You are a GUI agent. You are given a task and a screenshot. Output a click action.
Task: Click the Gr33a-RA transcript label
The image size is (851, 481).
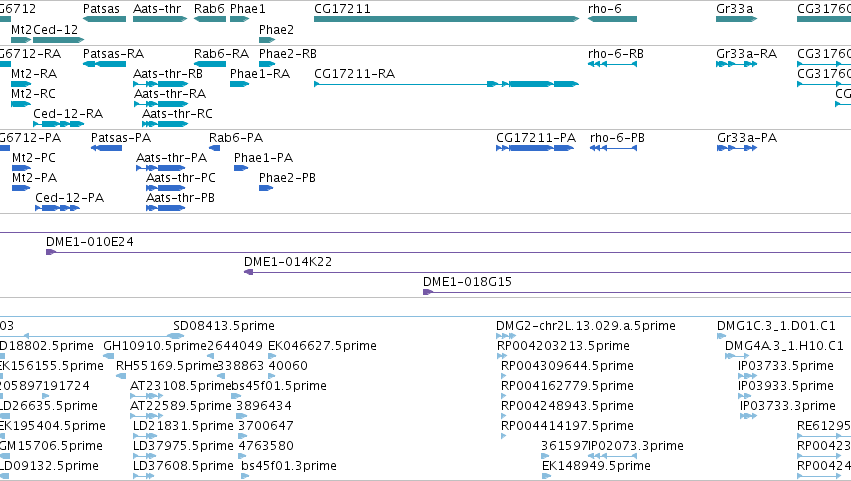[746, 54]
